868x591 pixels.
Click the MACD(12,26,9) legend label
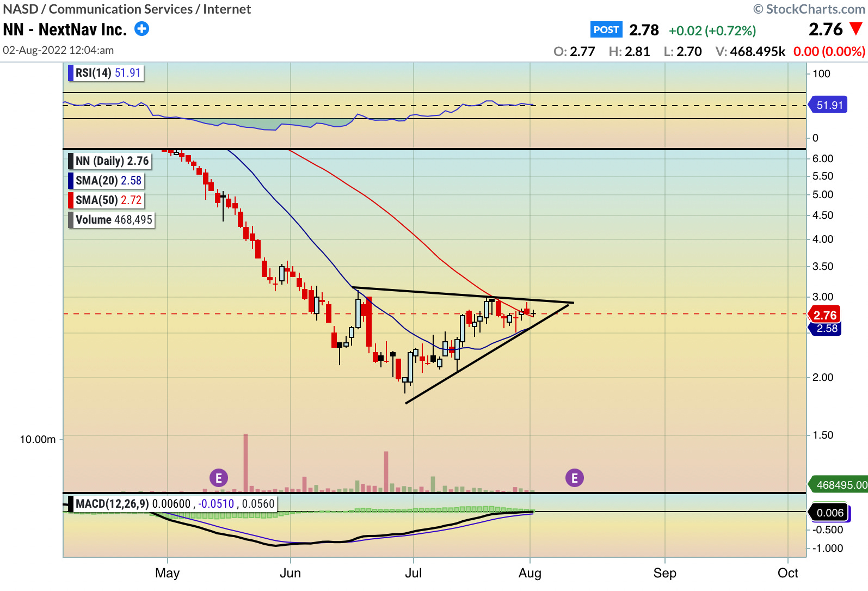tap(173, 504)
